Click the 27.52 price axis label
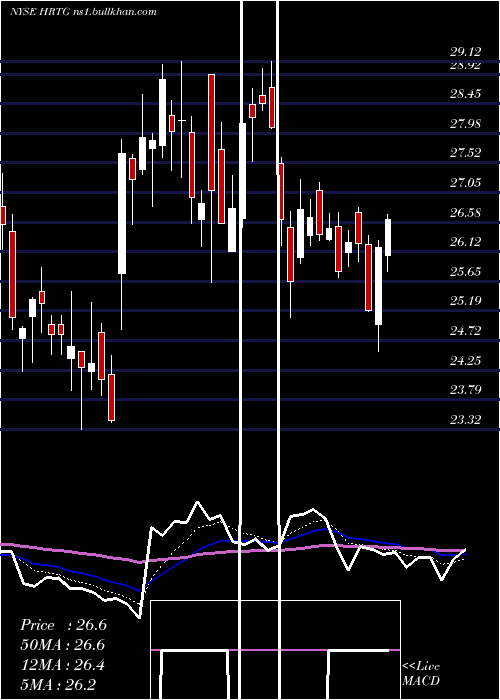 466,153
